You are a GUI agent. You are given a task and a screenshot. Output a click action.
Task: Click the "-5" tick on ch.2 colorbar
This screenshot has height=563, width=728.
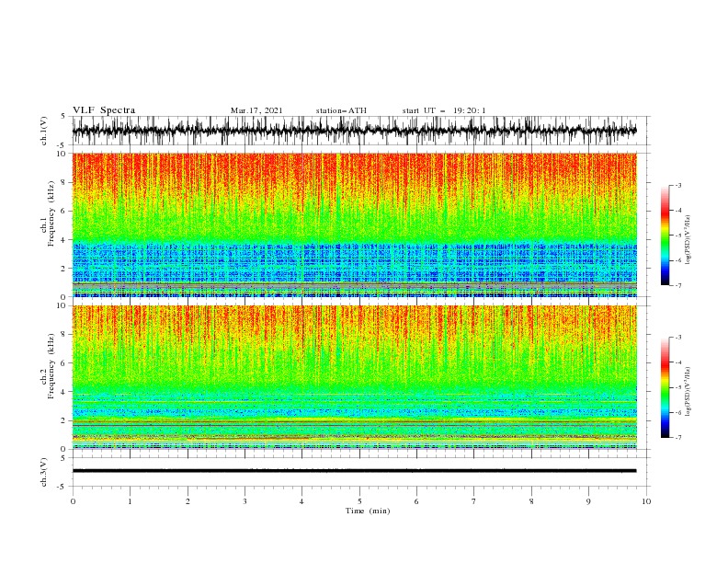(x=678, y=387)
